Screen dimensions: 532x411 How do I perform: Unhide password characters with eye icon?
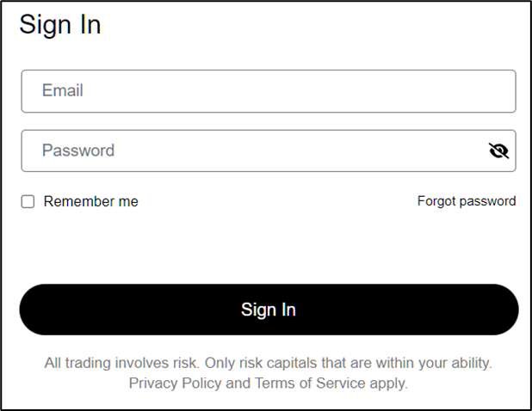[x=498, y=151]
